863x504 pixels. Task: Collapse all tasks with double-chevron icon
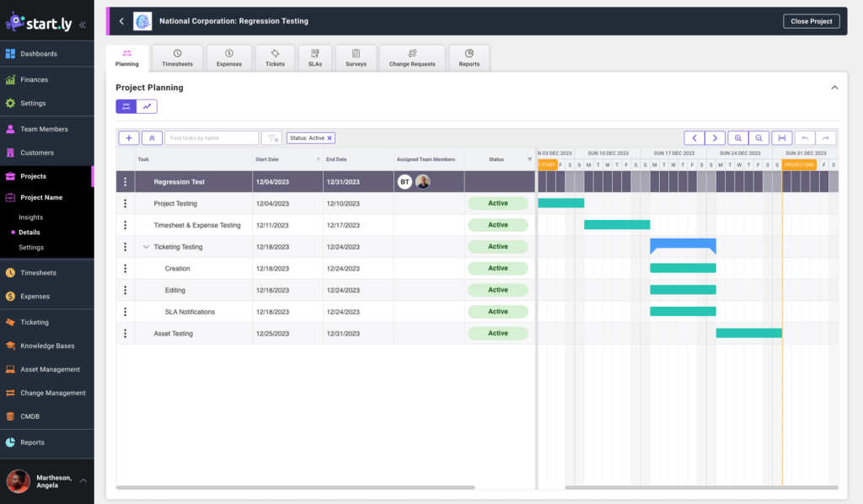[152, 137]
